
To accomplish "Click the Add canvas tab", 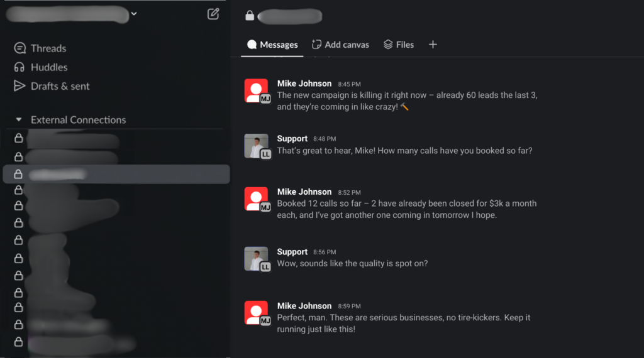I will click(x=340, y=45).
